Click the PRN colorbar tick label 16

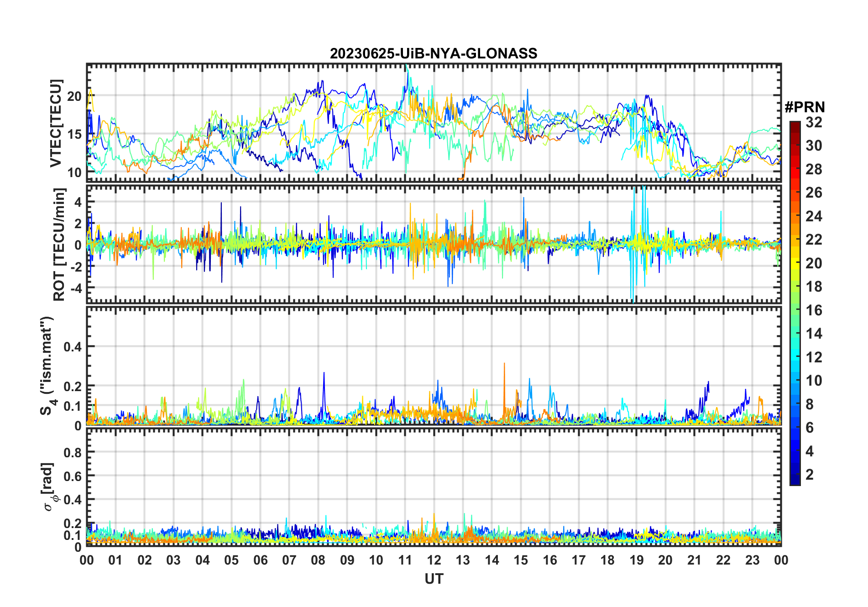tap(814, 310)
